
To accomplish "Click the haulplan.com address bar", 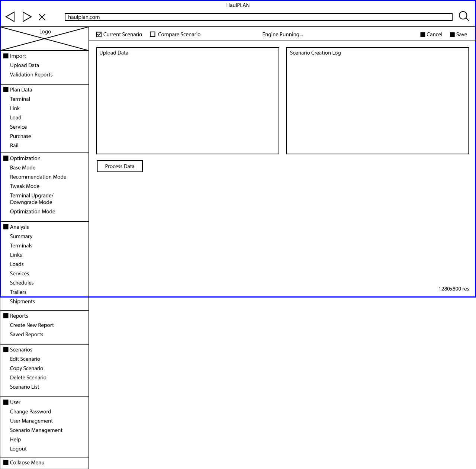I will click(x=258, y=17).
